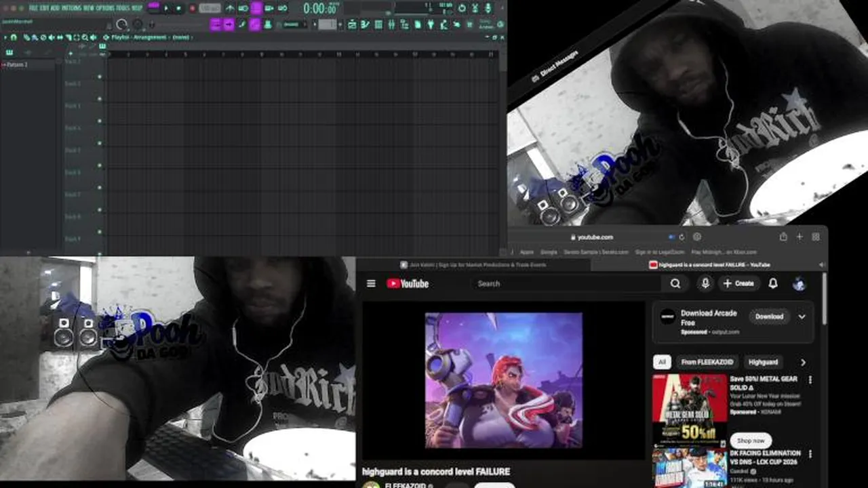Open the pattern selector dropdown in toolbar
This screenshot has width=868, height=488.
pyautogui.click(x=328, y=24)
